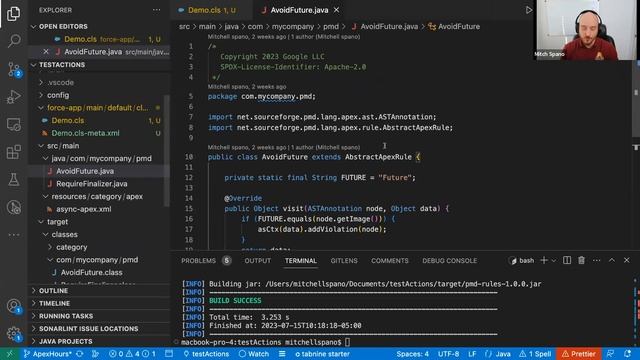This screenshot has height=360, width=640.
Task: Expand the category folder under classes
Action: click(x=71, y=247)
